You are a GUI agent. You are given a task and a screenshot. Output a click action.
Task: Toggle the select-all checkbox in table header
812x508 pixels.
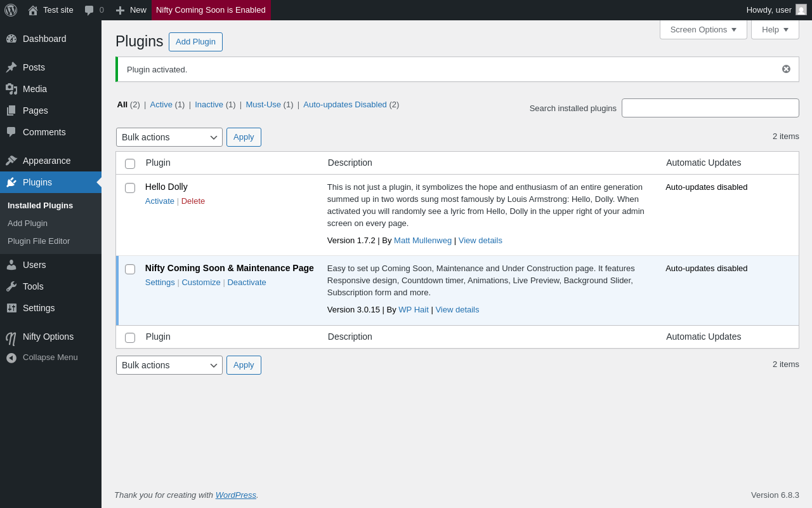pyautogui.click(x=130, y=164)
